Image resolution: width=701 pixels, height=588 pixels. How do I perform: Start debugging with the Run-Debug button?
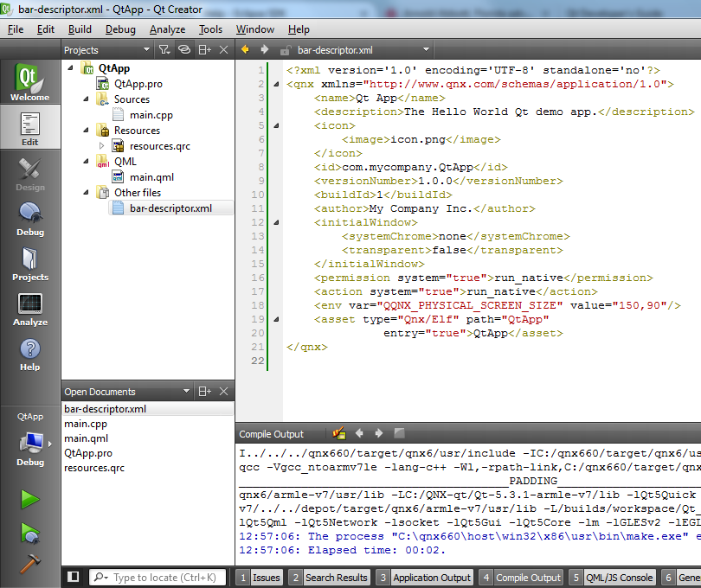pyautogui.click(x=29, y=533)
